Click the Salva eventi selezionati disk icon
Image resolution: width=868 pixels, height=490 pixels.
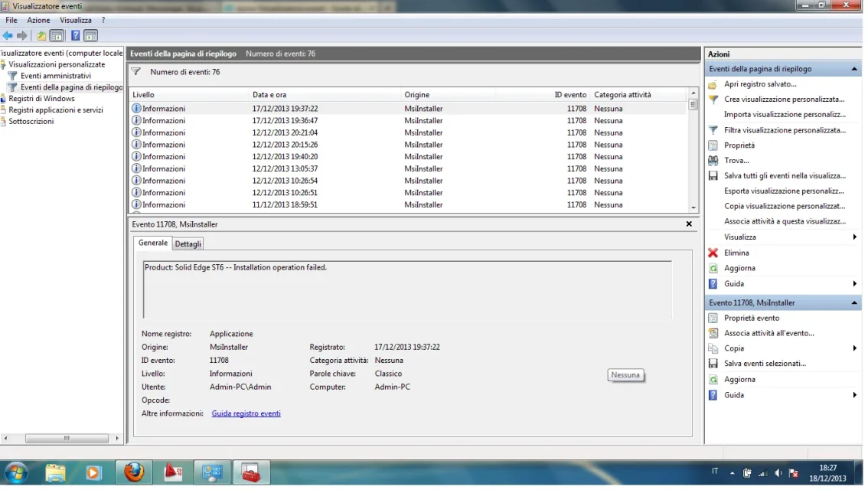(713, 364)
